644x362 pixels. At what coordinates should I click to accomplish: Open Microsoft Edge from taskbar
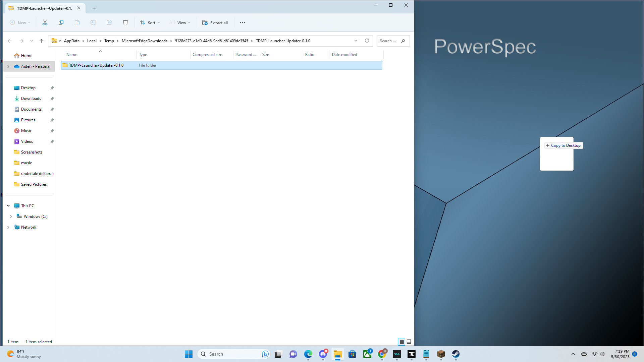coord(308,354)
